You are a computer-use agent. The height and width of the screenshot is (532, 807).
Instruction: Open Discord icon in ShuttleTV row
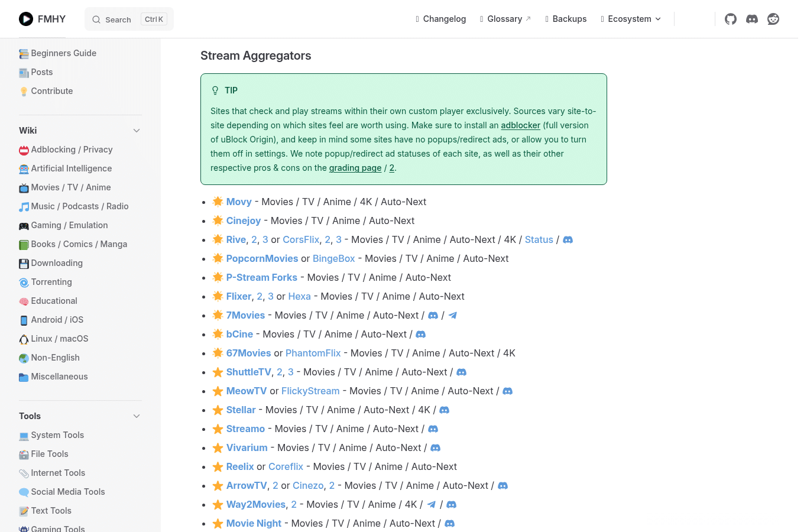pos(462,372)
